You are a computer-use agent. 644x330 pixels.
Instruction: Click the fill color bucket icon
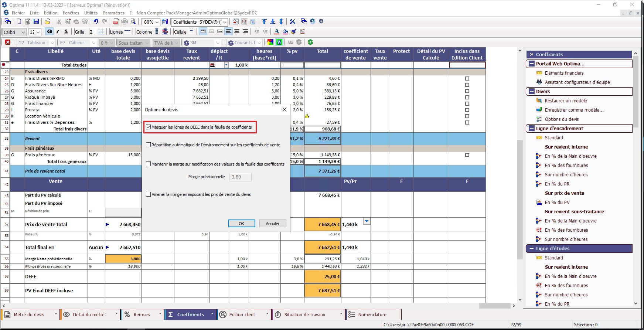pyautogui.click(x=285, y=31)
